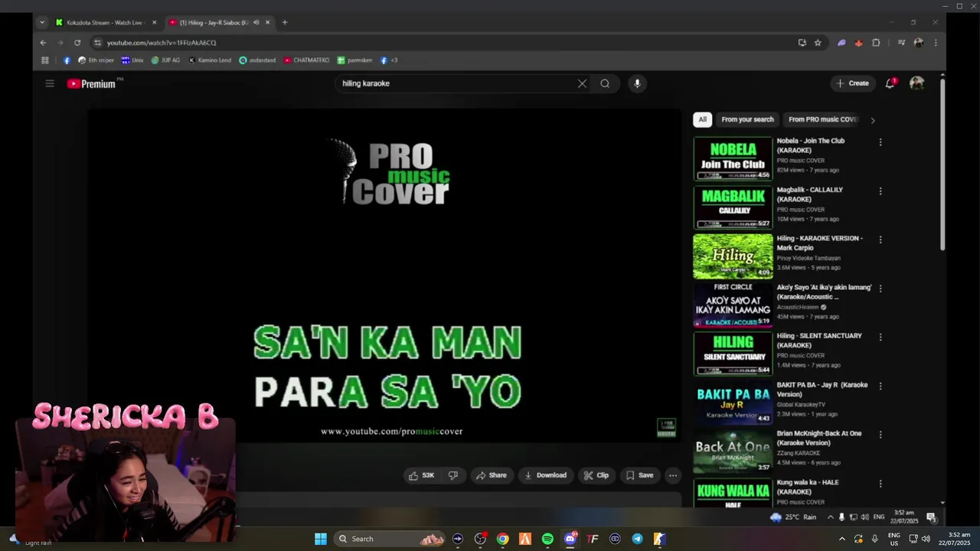Open Back At One karaoke thumbnail

(x=733, y=452)
